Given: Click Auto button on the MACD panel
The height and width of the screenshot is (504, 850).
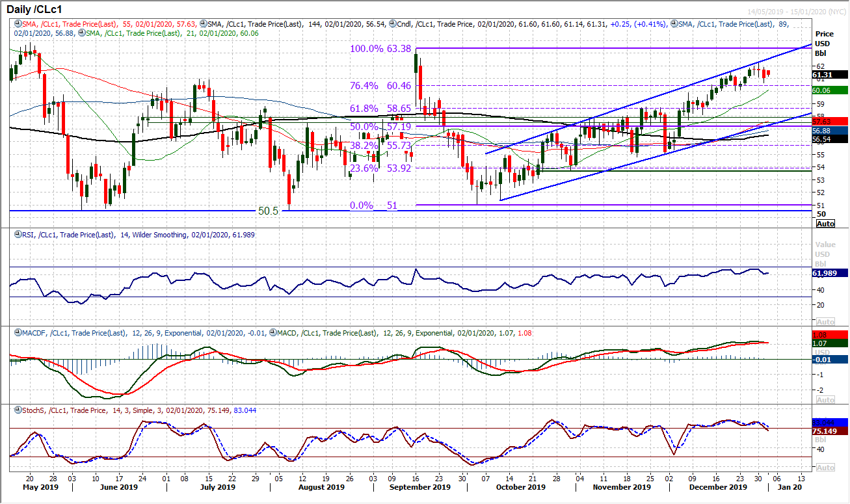Looking at the screenshot, I should [825, 399].
